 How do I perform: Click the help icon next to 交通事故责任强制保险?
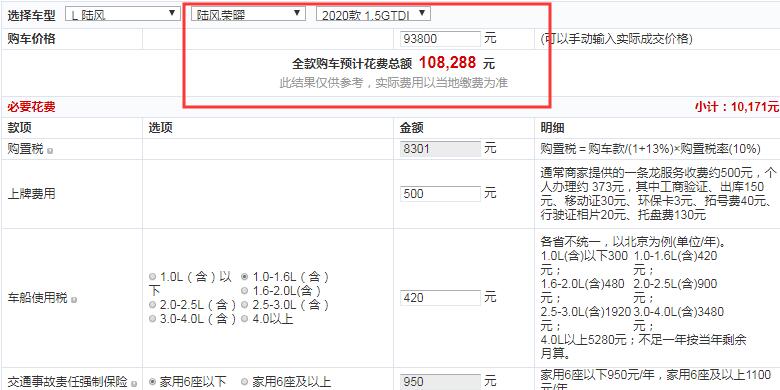(x=134, y=384)
